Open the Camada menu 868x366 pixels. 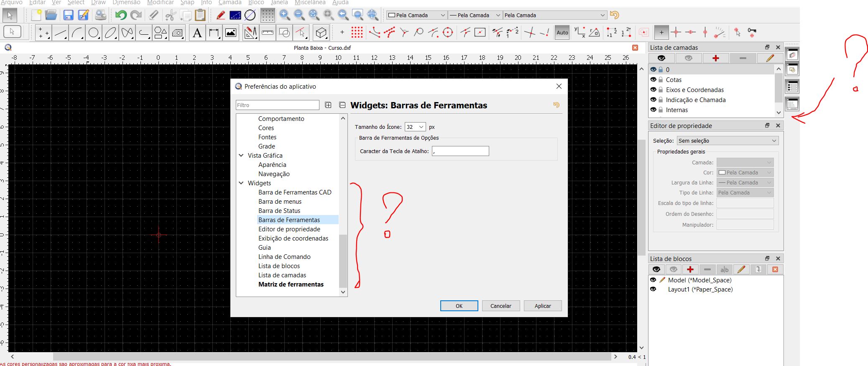point(230,3)
